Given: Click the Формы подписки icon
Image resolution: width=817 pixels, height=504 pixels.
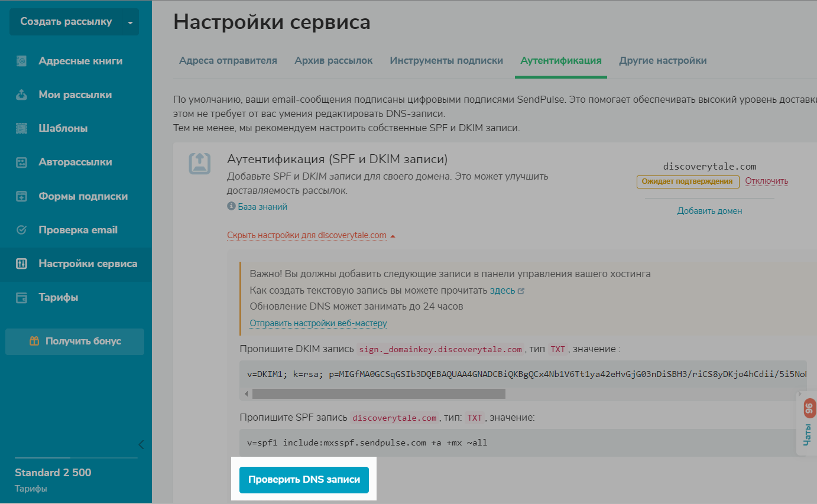Looking at the screenshot, I should [x=22, y=196].
